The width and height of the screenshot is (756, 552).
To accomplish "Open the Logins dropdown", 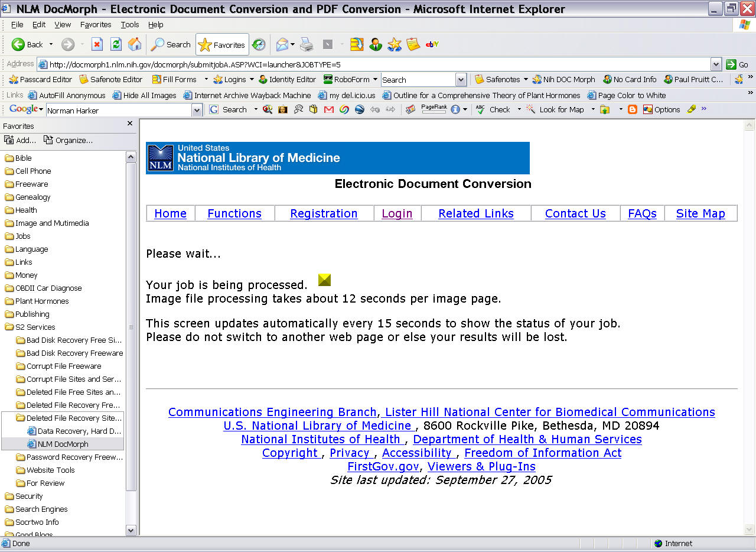I will click(233, 79).
